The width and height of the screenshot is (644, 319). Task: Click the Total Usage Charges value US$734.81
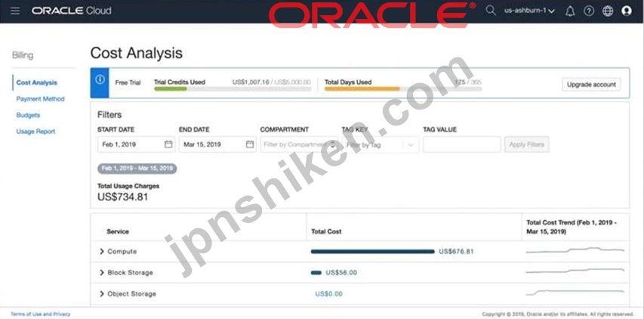[x=123, y=197]
